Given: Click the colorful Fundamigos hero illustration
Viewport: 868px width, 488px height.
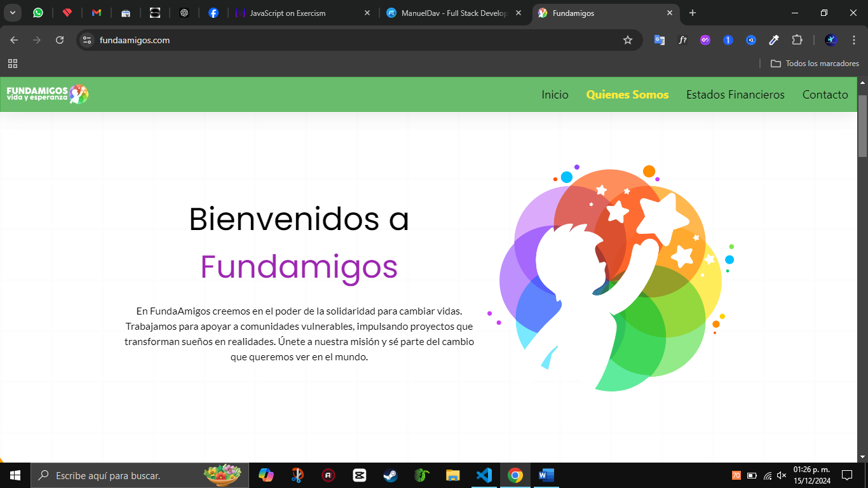Looking at the screenshot, I should pos(611,278).
